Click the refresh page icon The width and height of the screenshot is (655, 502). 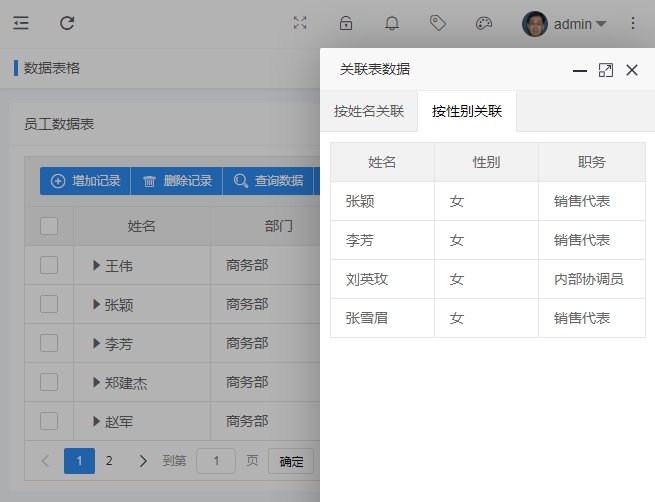(x=67, y=23)
